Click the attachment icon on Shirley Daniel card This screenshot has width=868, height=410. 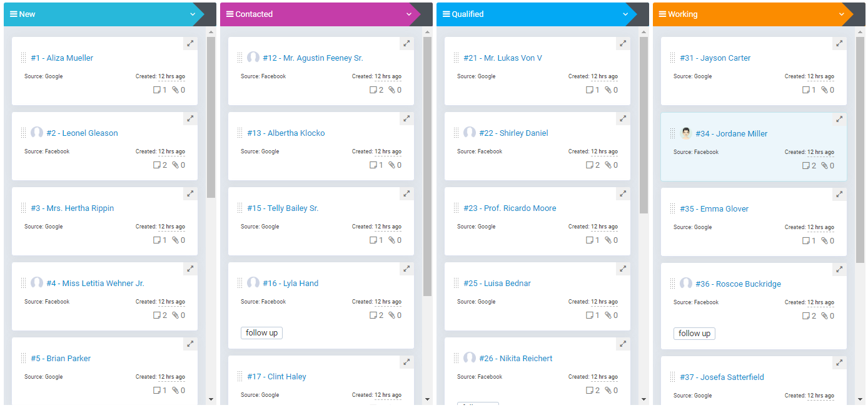608,165
